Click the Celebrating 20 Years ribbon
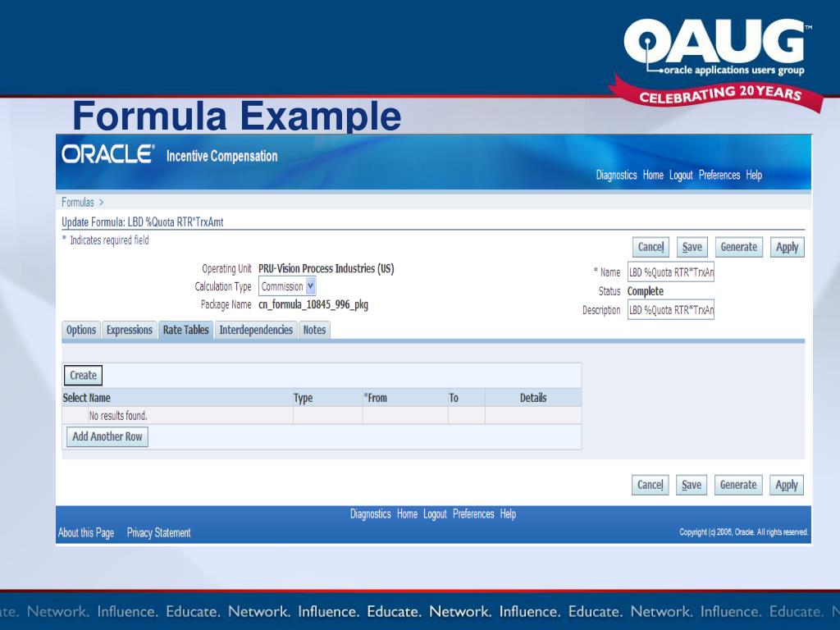This screenshot has height=630, width=840. click(718, 94)
